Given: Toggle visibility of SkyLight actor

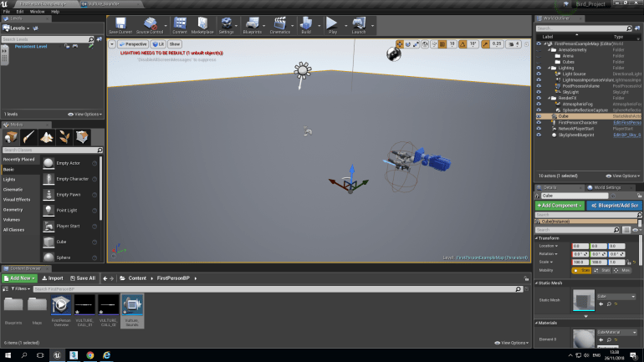Looking at the screenshot, I should pyautogui.click(x=539, y=92).
